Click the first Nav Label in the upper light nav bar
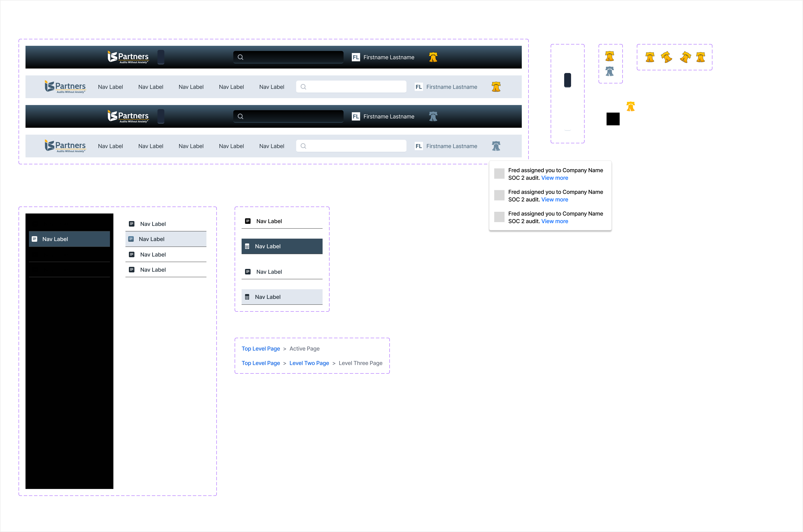The width and height of the screenshot is (803, 532). pos(110,87)
